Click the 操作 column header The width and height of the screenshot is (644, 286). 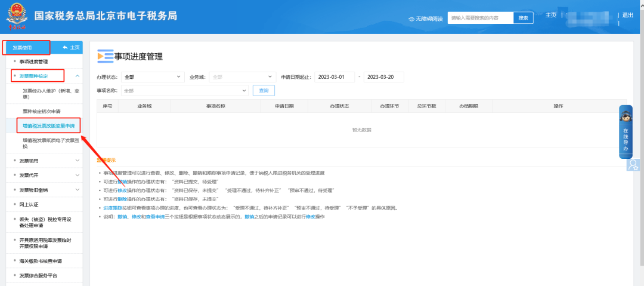pyautogui.click(x=558, y=106)
